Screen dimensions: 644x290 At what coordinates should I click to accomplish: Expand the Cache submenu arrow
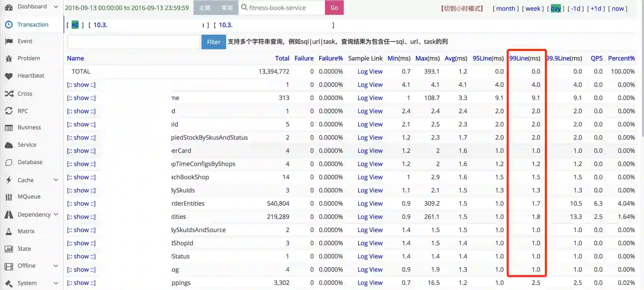tap(56, 180)
